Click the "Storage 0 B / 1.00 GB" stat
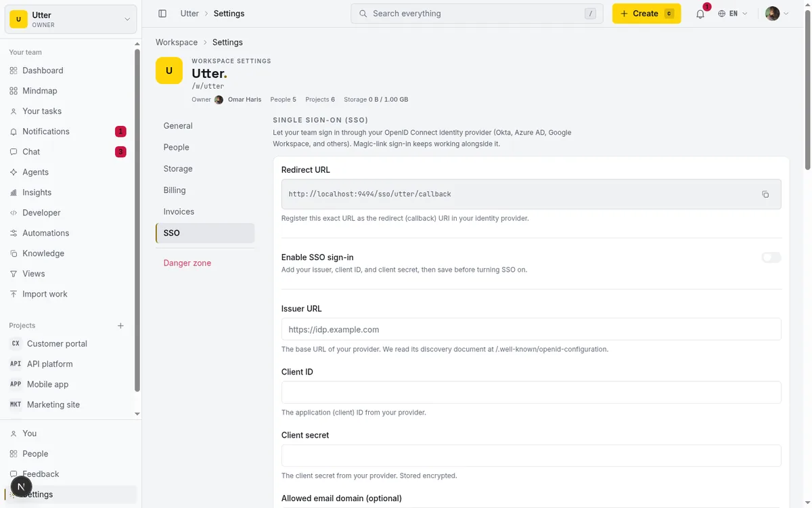Viewport: 812px width, 508px height. tap(376, 100)
